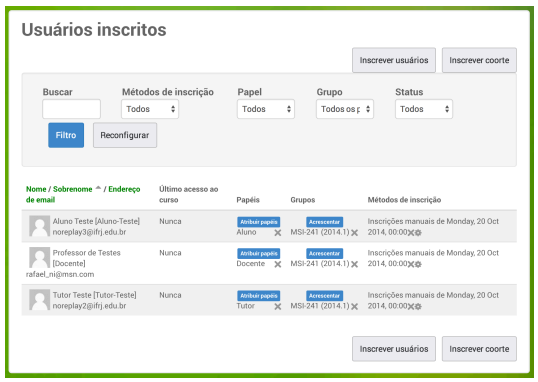Click bottom Inscrever coorte button
The height and width of the screenshot is (382, 538).
479,349
